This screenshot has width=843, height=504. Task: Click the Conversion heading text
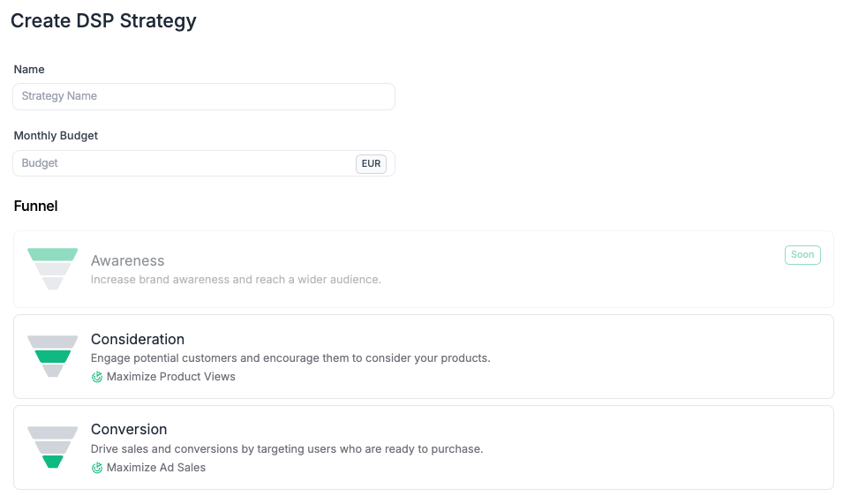click(x=129, y=429)
